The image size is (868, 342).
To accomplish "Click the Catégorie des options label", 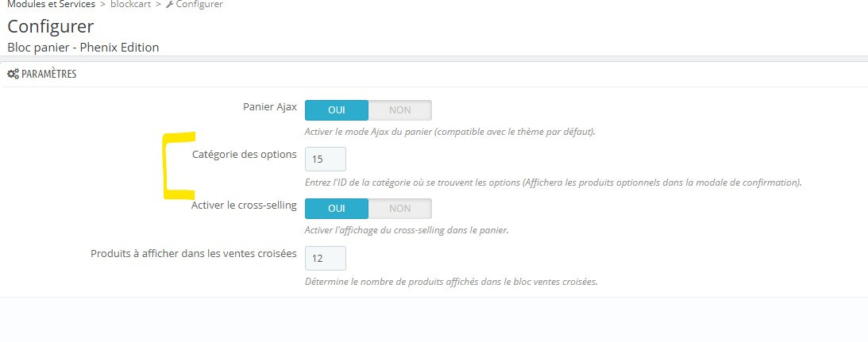I will 244,154.
